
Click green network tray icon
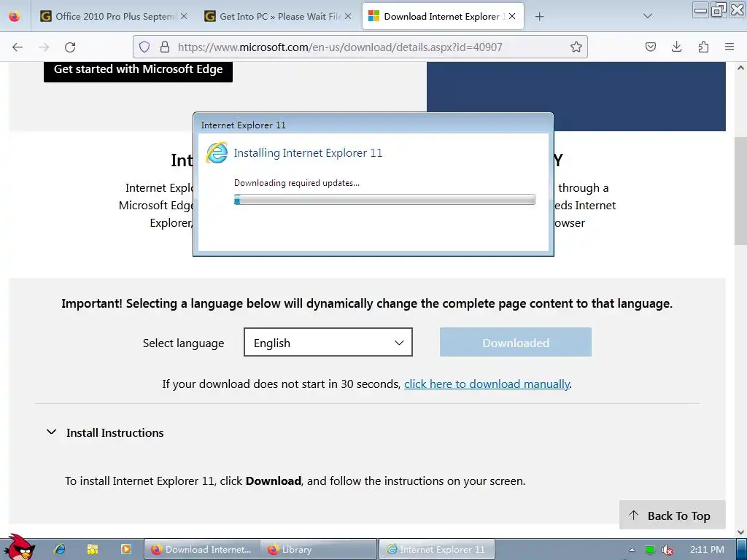coord(650,550)
